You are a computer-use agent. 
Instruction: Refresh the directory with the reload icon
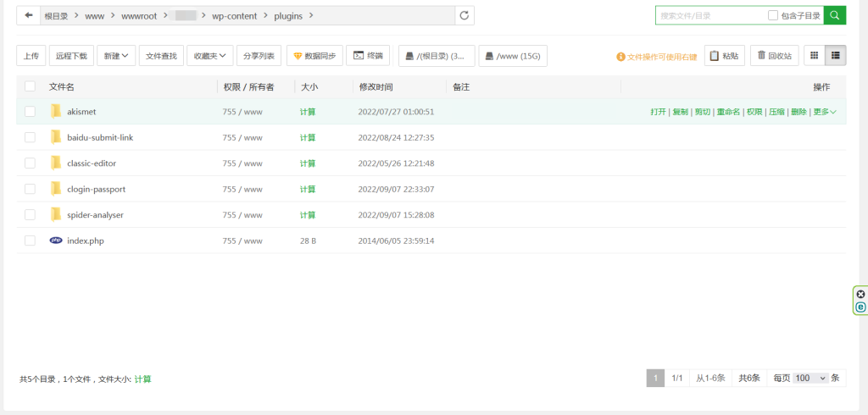(x=464, y=15)
